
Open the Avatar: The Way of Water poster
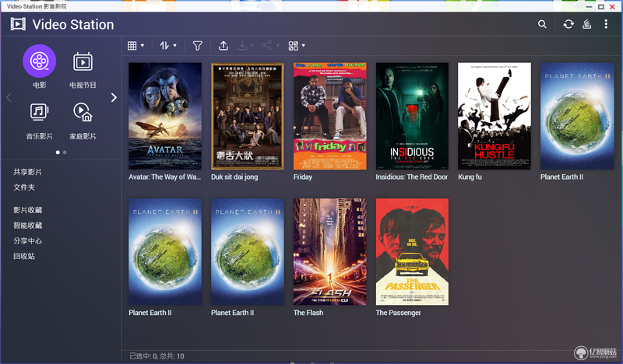pyautogui.click(x=165, y=116)
